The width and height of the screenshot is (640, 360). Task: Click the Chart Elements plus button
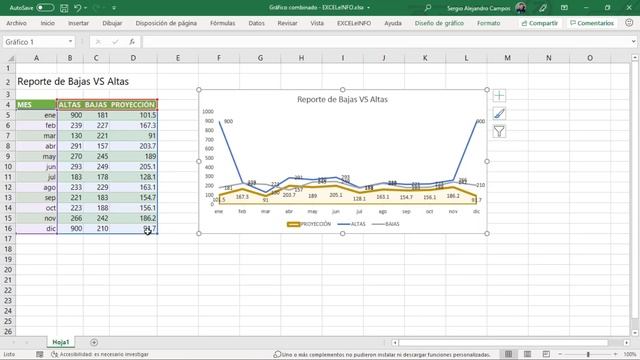point(499,96)
